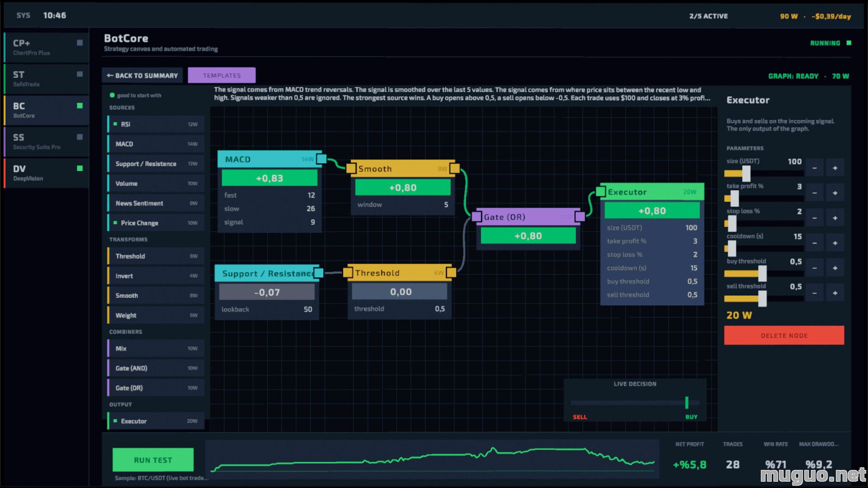
Task: Toggle the CP+ ChartPro Plus status square
Action: tap(80, 43)
